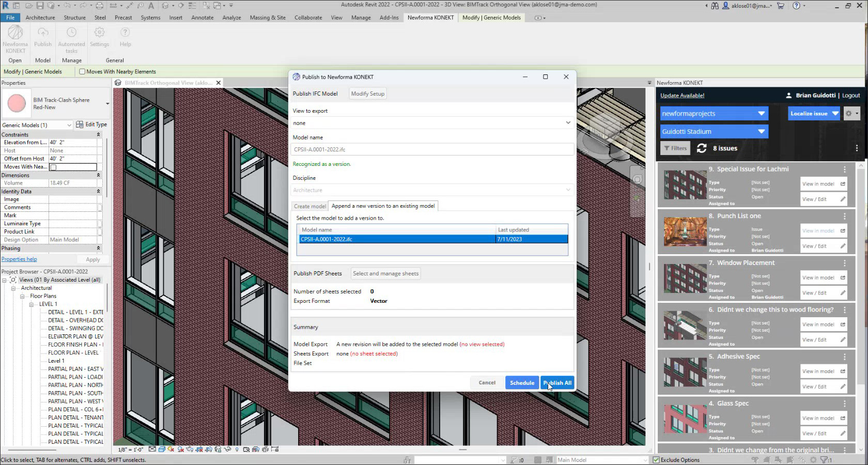Open the Architecture ribbon tab
Viewport: 868px width, 465px height.
pyautogui.click(x=40, y=18)
